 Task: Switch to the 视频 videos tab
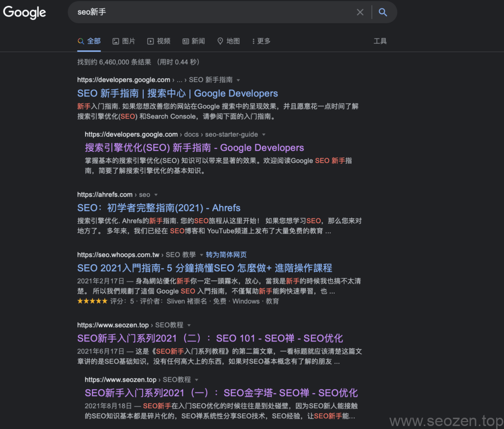[158, 41]
